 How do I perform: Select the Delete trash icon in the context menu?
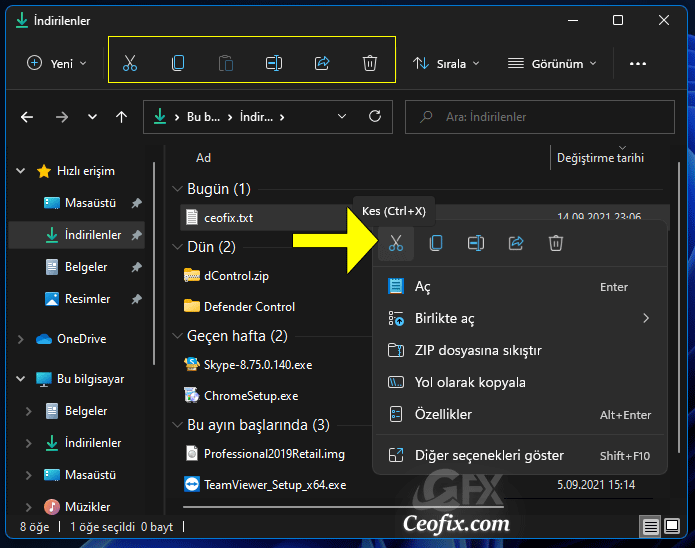[x=556, y=243]
